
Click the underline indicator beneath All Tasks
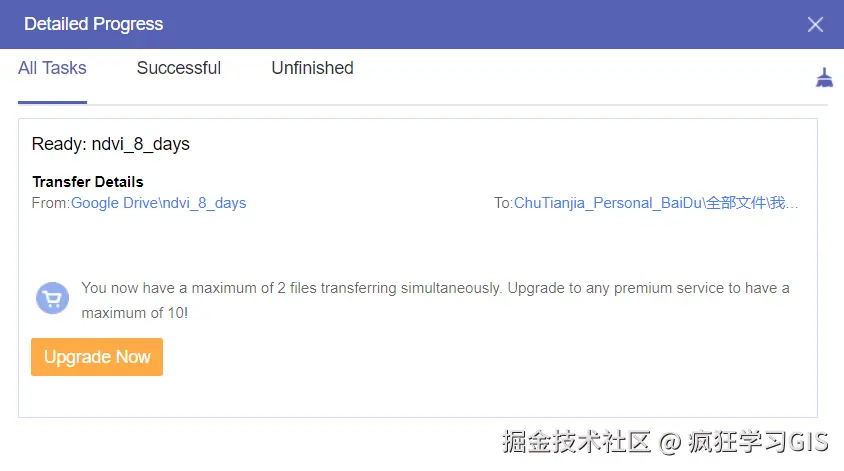point(52,102)
